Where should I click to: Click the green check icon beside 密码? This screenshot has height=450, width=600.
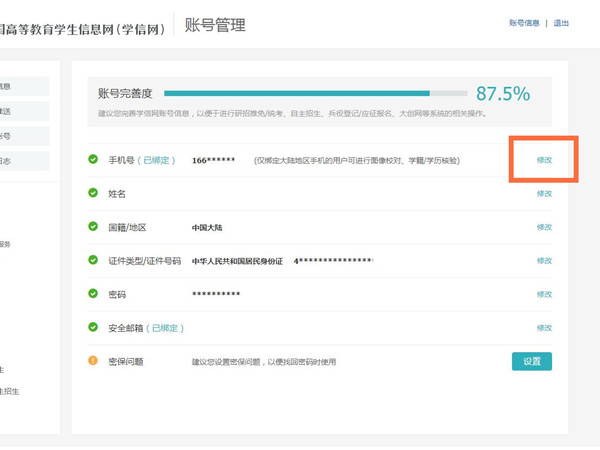(x=93, y=295)
